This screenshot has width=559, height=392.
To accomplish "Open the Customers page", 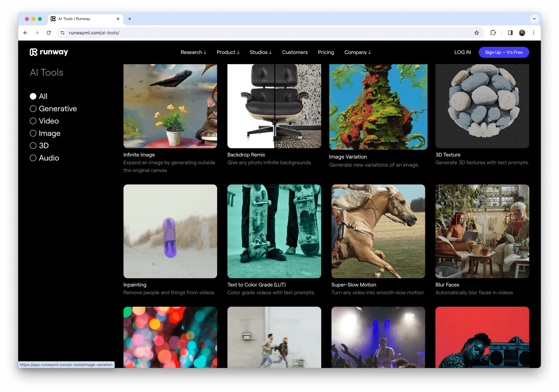I will tap(295, 52).
